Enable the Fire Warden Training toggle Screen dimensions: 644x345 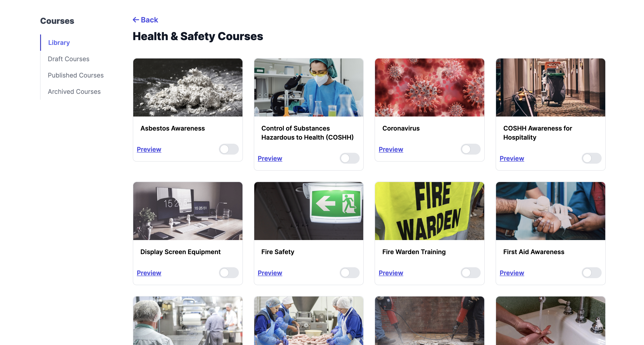(470, 273)
